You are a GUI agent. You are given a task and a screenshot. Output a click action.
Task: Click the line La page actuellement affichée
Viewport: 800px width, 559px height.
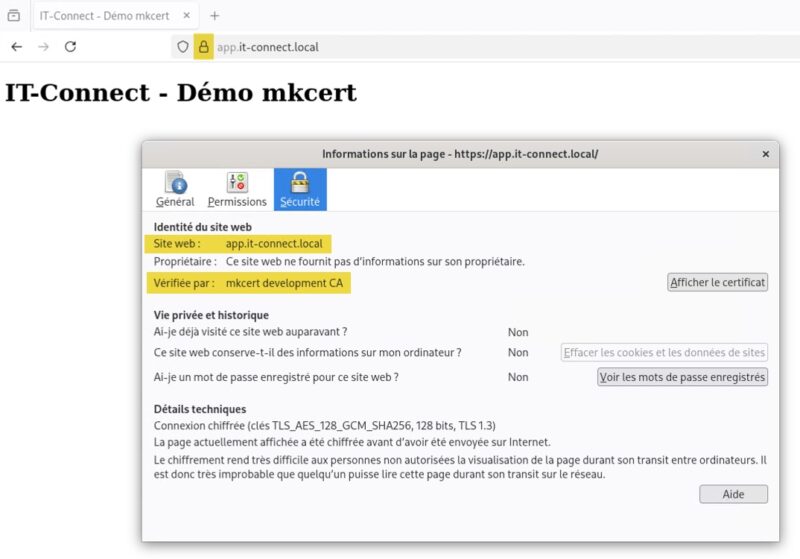352,442
